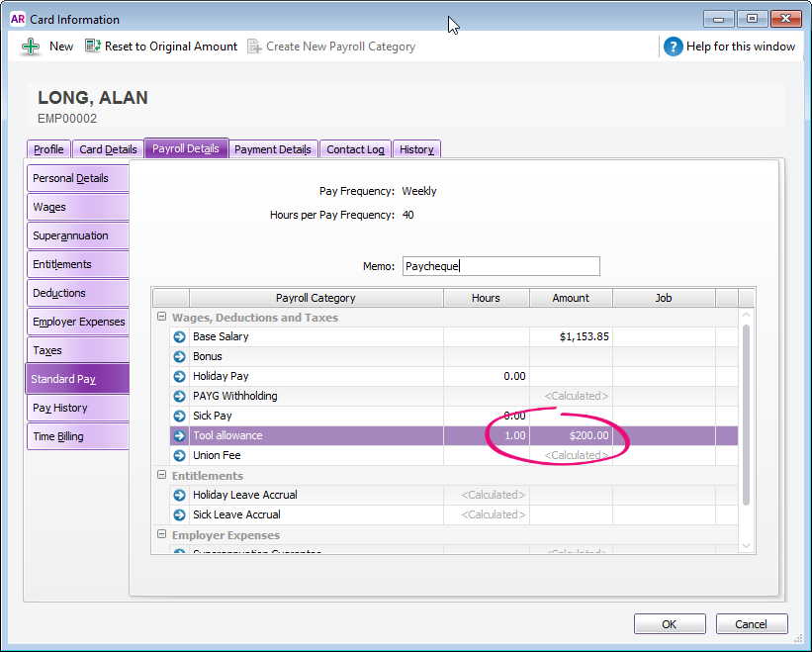Click the arrow icon beside Base Salary
Screen dimensions: 812x652
point(179,336)
